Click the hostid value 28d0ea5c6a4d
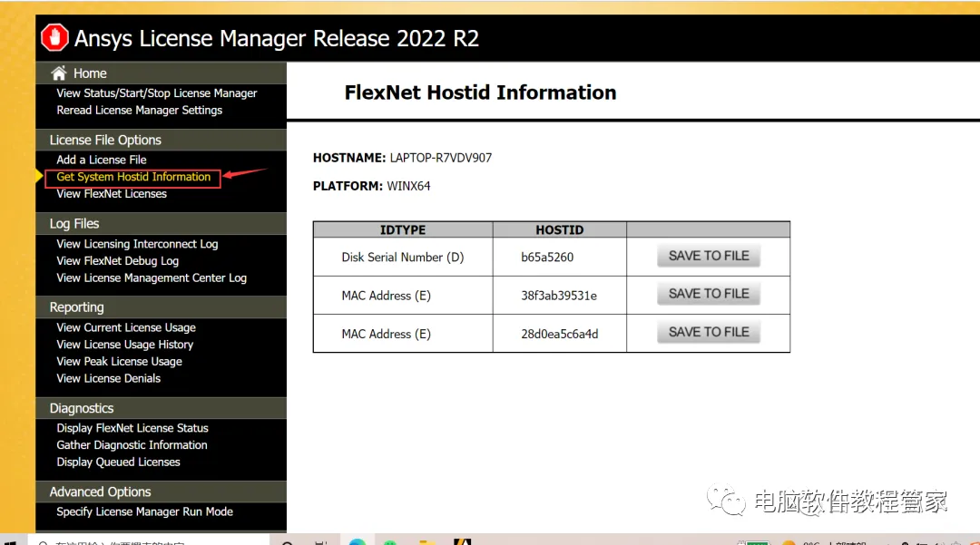The height and width of the screenshot is (545, 980). (559, 334)
